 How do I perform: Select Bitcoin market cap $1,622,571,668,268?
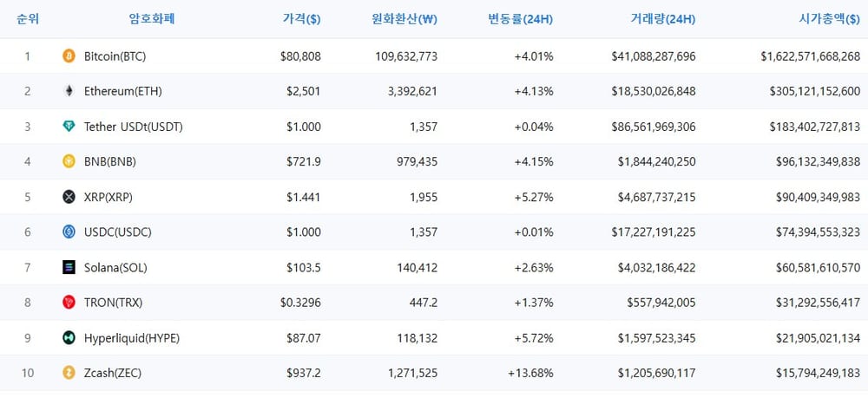811,55
